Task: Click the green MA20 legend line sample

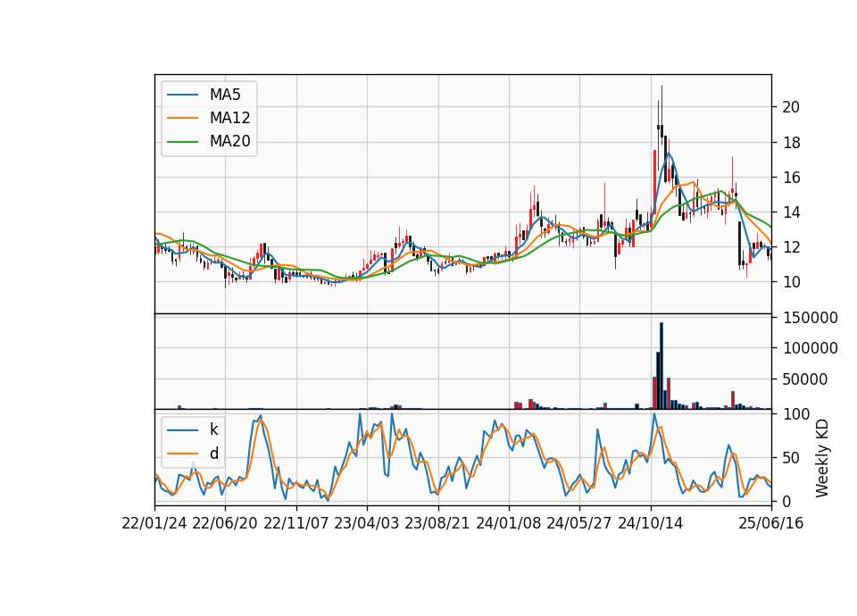Action: click(x=182, y=142)
